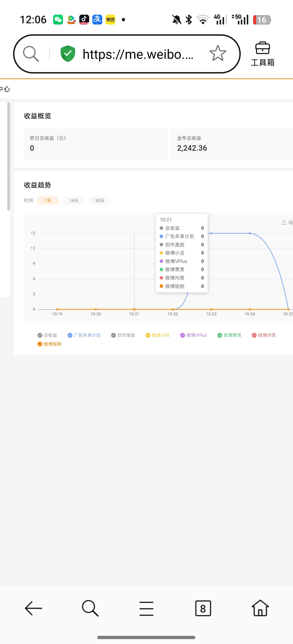This screenshot has height=644, width=293.
Task: Click the 收益概览 heading
Action: 38,116
